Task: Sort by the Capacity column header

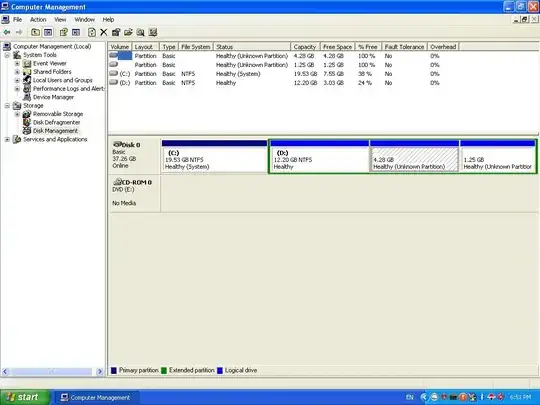Action: tap(305, 47)
